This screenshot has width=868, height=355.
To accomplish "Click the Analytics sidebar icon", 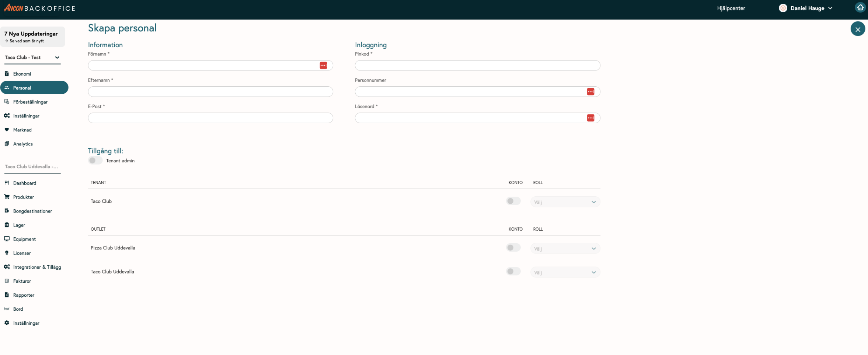I will pyautogui.click(x=7, y=144).
